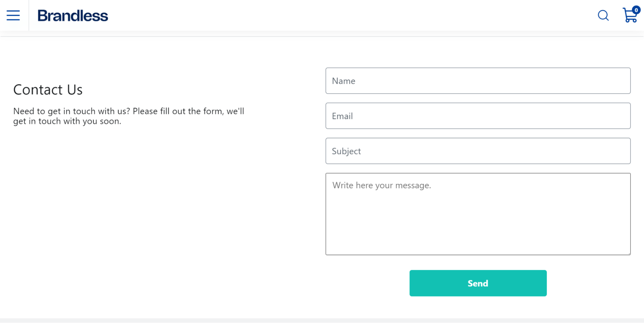Select the "Contact Us" heading
The width and height of the screenshot is (644, 323).
point(48,90)
